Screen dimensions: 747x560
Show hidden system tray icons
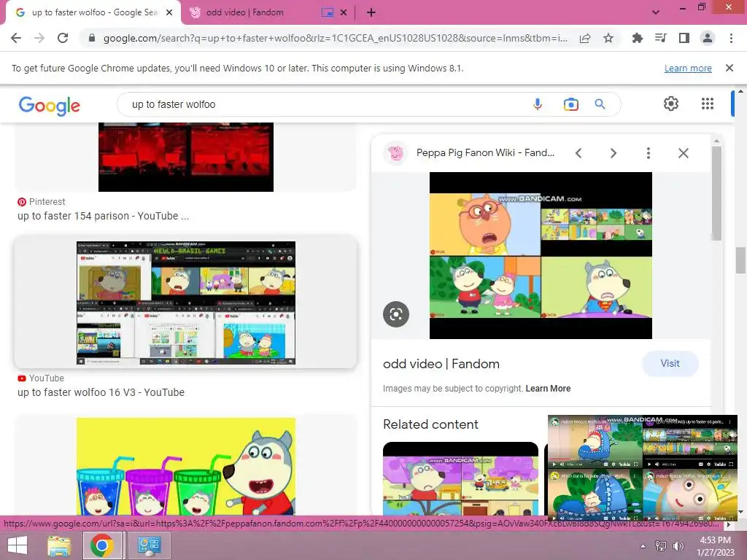[x=643, y=546]
